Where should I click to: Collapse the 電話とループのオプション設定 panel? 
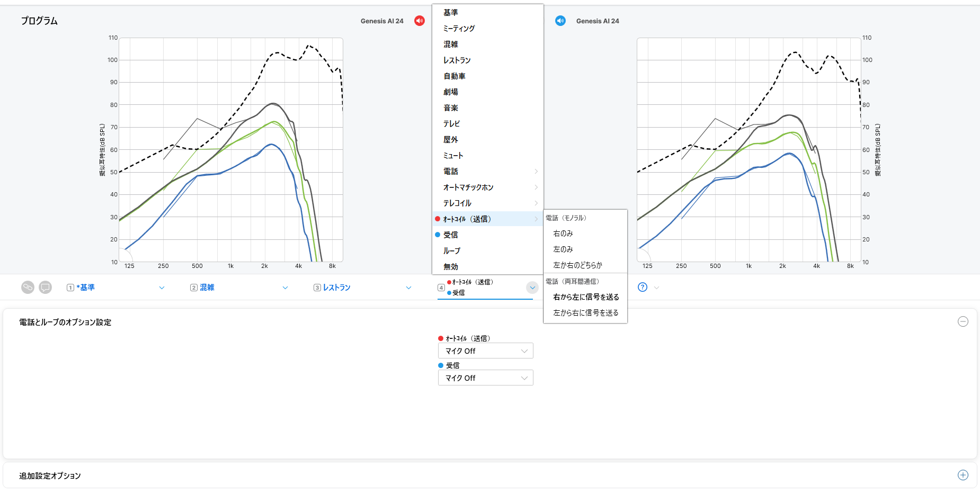[963, 321]
